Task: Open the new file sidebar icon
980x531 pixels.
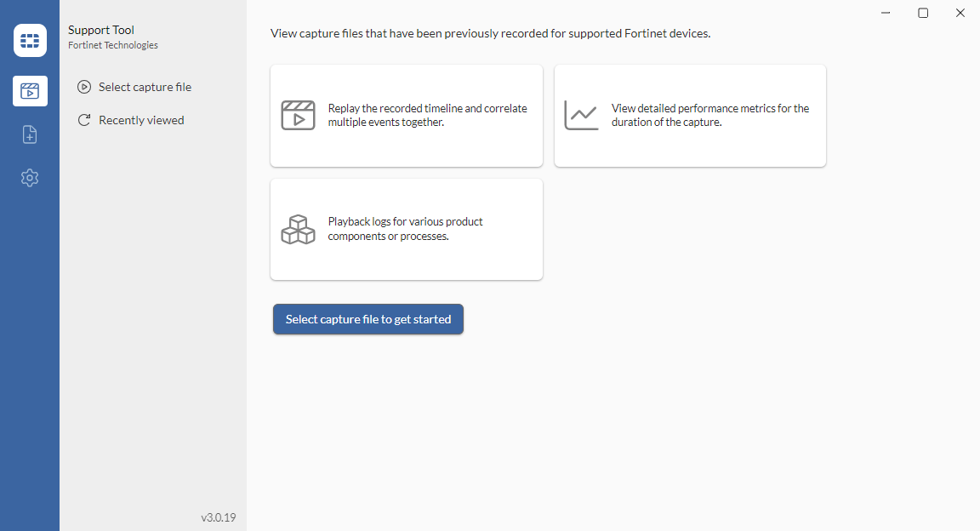Action: click(30, 134)
